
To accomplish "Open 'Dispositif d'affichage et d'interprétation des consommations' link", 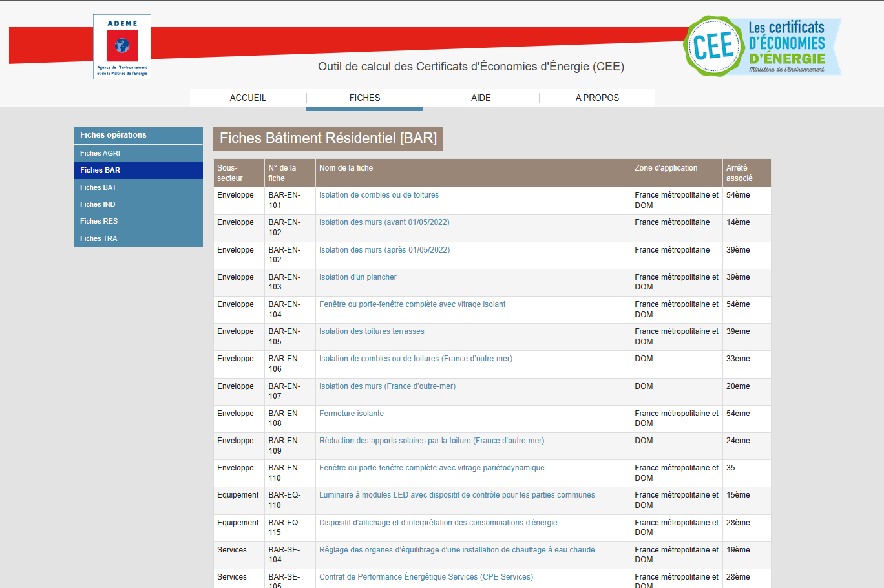I will click(x=438, y=523).
